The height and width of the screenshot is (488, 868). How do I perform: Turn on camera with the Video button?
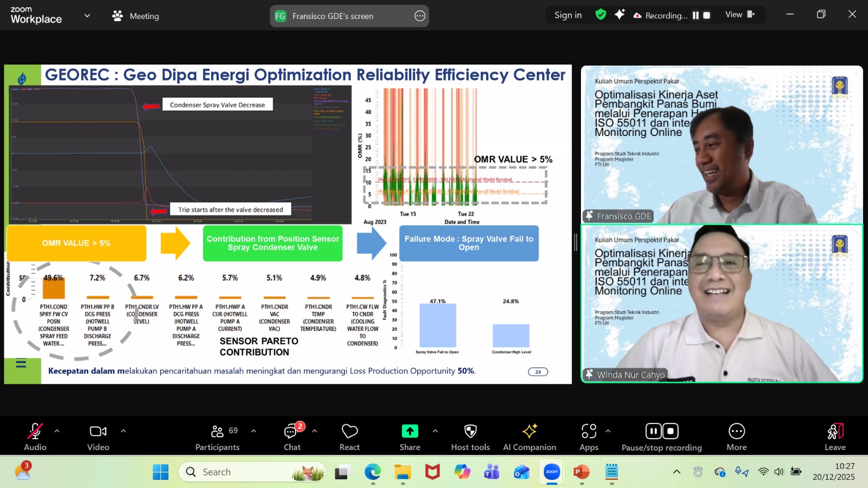(98, 436)
